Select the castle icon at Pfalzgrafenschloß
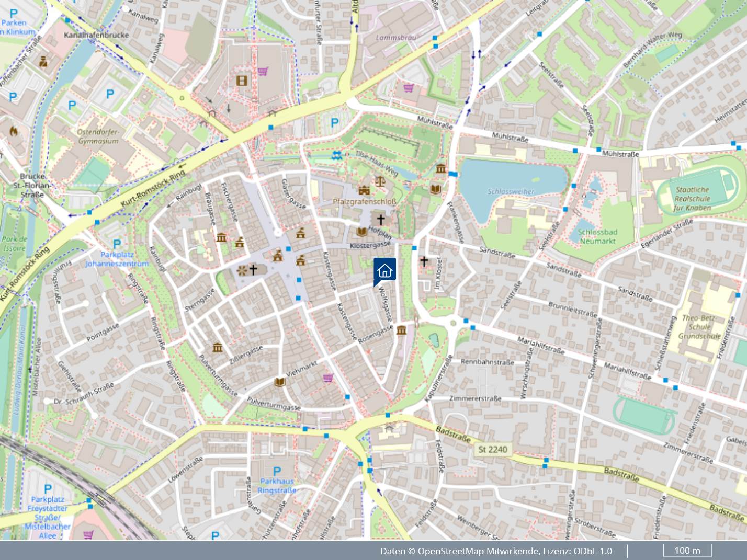Viewport: 747px width, 560px height. (x=364, y=190)
